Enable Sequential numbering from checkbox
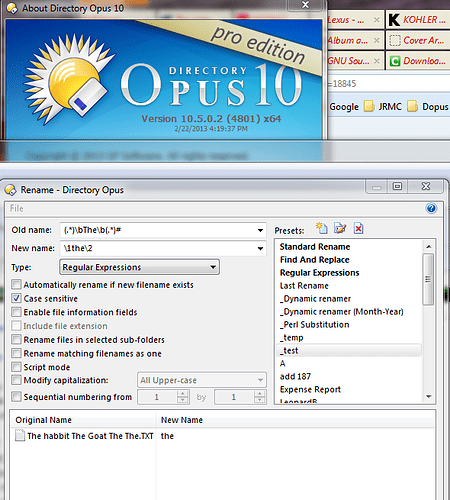This screenshot has width=450, height=500. click(16, 397)
